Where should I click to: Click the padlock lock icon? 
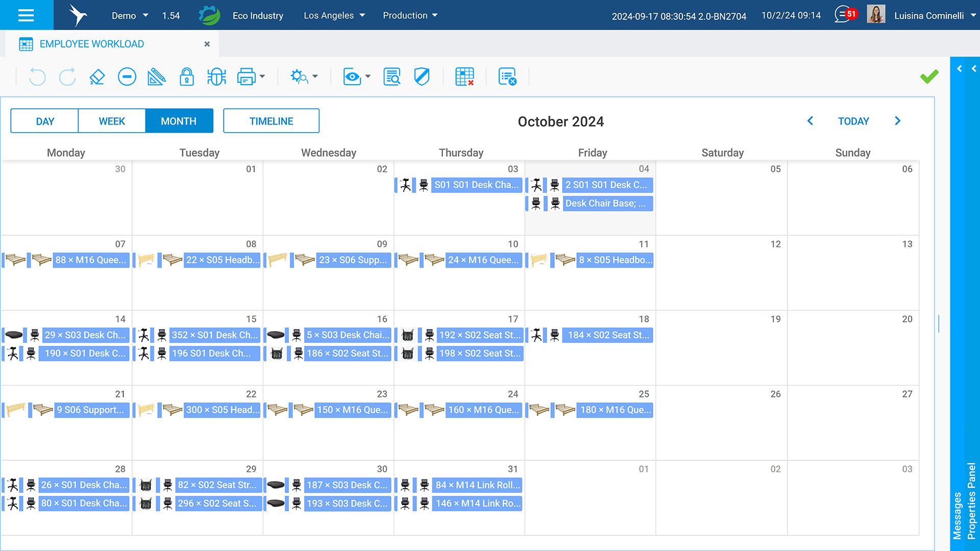(x=186, y=77)
